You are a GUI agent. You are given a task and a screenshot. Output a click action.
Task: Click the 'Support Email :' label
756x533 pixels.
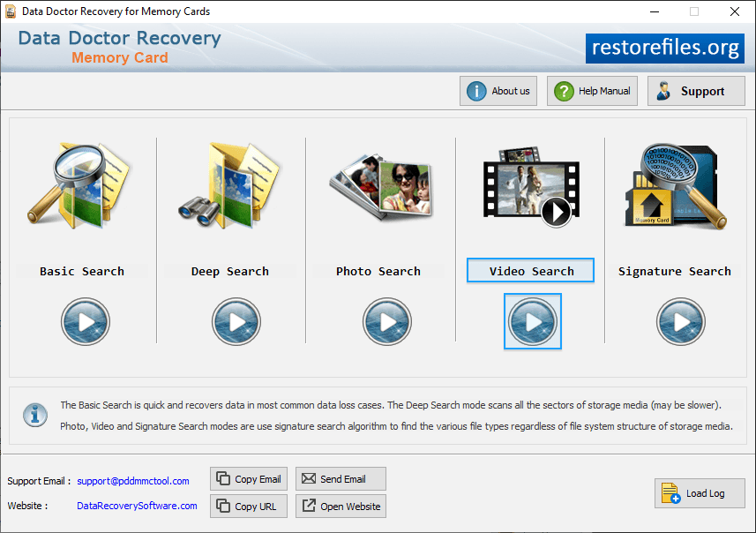click(x=39, y=481)
